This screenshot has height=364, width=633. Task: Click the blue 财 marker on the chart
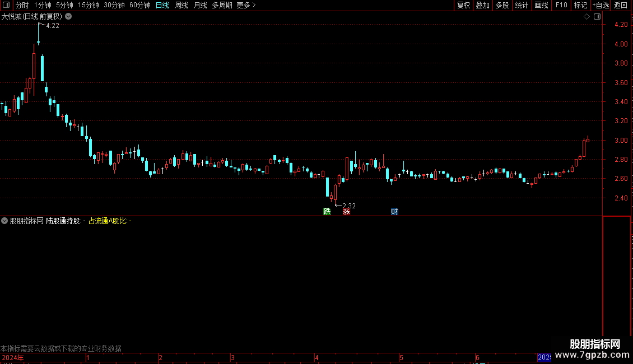(394, 212)
